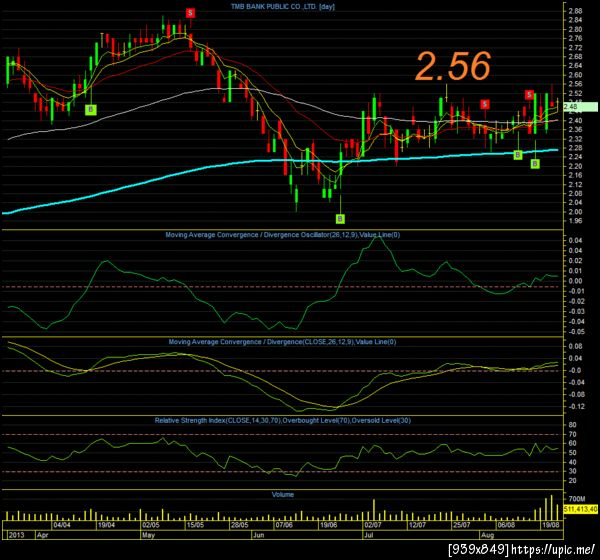Click the 02/07 date label
The width and height of the screenshot is (600, 560).
pyautogui.click(x=373, y=525)
